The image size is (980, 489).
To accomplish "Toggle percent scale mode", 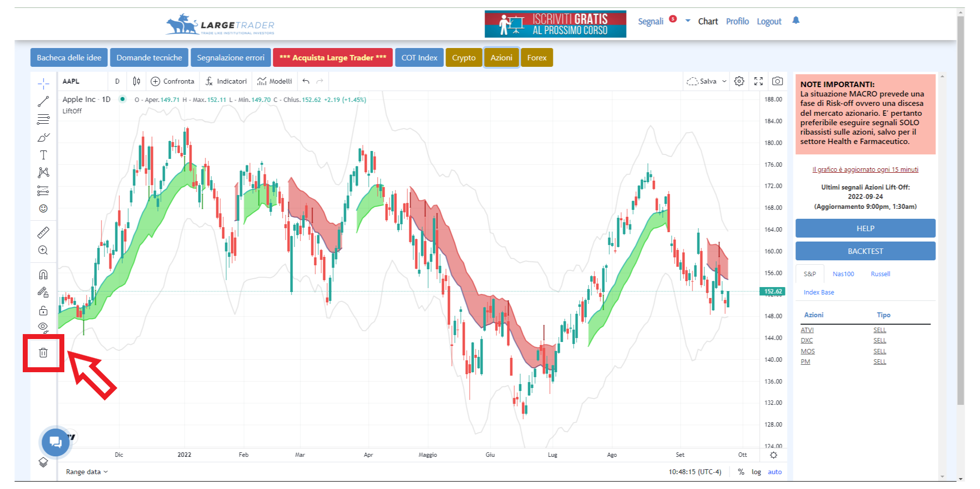I will (x=741, y=472).
